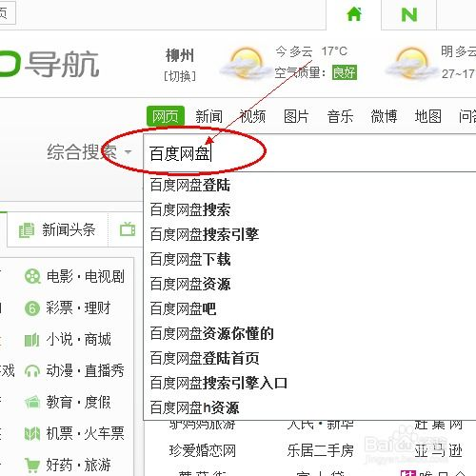Click the green TV icon tab

pos(128,229)
